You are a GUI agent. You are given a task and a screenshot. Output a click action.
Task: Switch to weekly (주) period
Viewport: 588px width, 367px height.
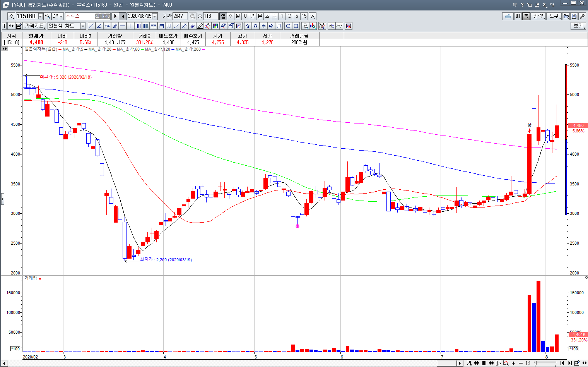pos(231,16)
